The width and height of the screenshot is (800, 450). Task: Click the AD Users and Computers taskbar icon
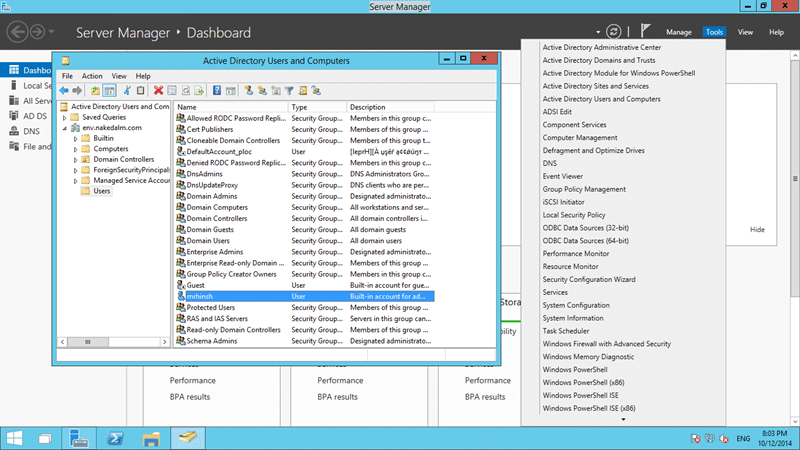[188, 438]
